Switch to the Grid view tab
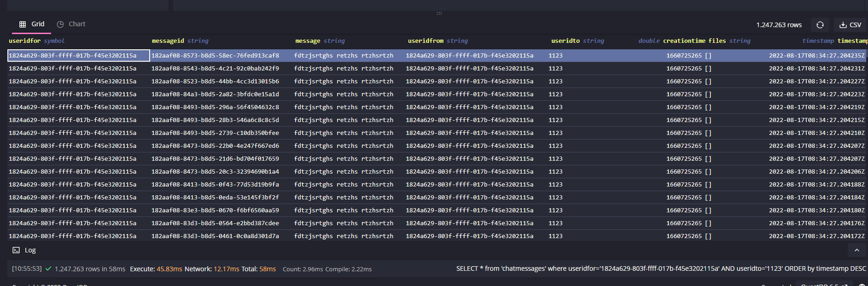868x286 pixels. [x=31, y=24]
